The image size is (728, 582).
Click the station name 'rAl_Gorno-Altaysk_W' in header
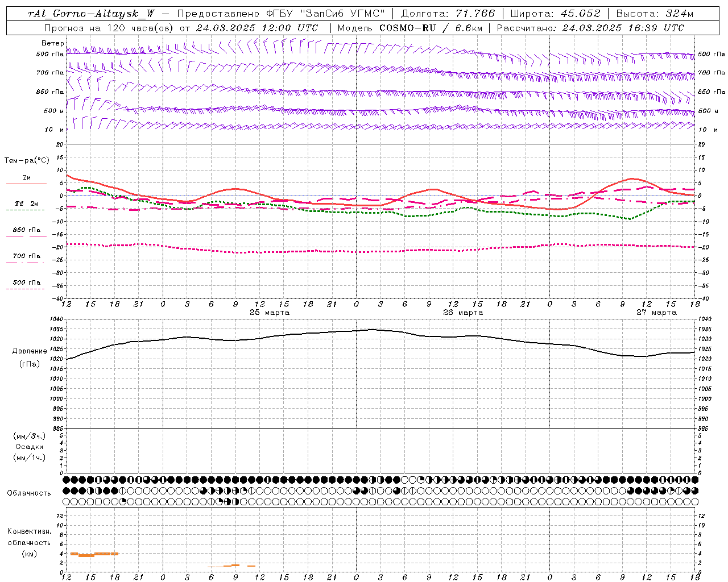[x=91, y=14]
